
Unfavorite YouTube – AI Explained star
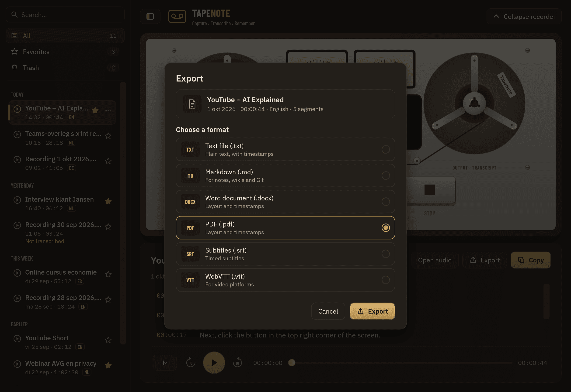click(x=95, y=110)
